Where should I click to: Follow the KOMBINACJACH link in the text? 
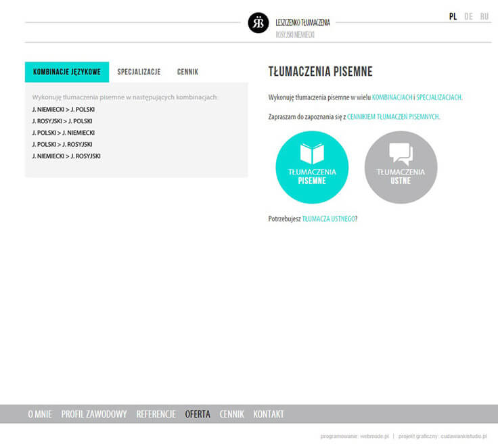(x=392, y=97)
